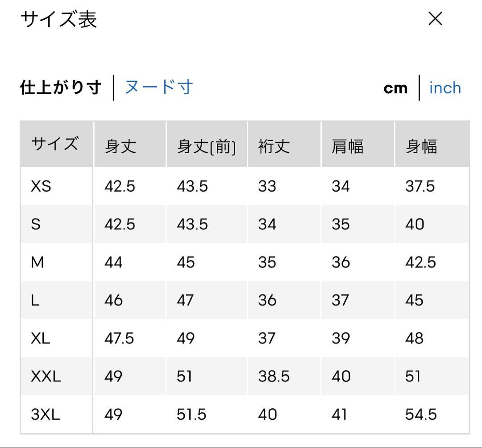
Task: Click the 身丈(前) column header
Action: pos(206,147)
